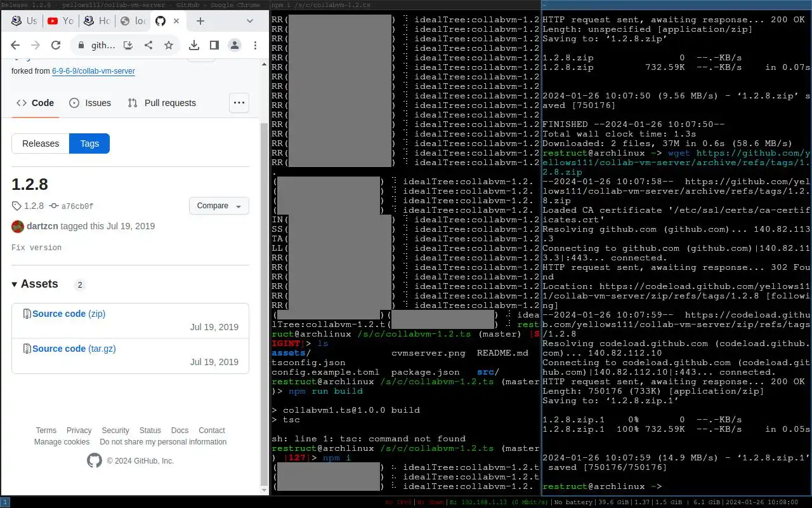Open the Pull requests tab
The image size is (812, 508).
point(162,103)
